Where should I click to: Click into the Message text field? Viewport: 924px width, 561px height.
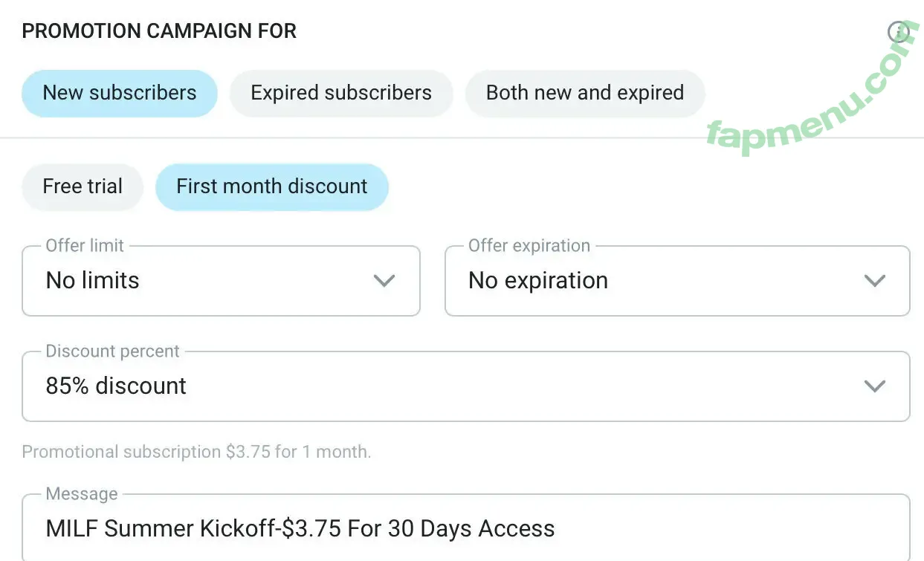(465, 529)
